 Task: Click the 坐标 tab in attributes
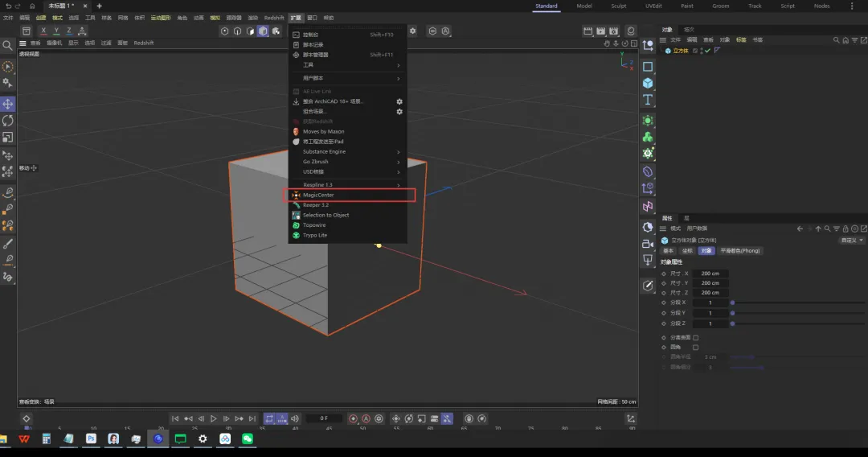687,251
